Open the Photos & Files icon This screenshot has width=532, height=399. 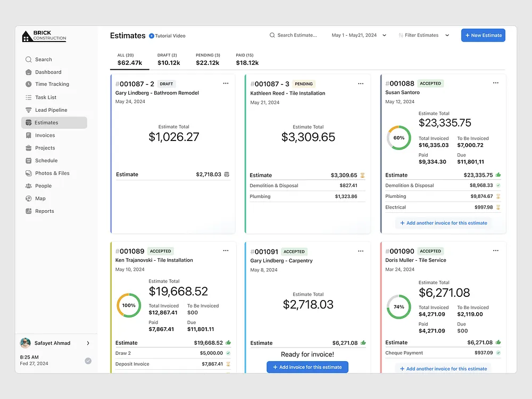point(28,173)
